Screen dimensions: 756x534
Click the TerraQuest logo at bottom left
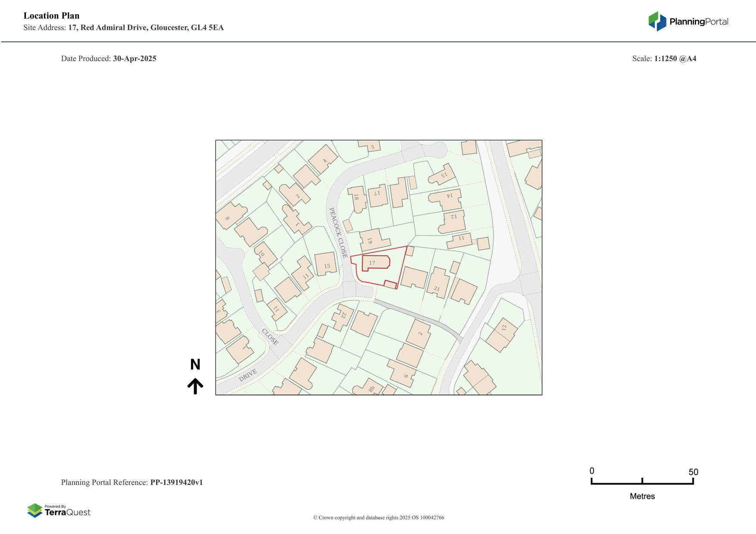pyautogui.click(x=59, y=511)
